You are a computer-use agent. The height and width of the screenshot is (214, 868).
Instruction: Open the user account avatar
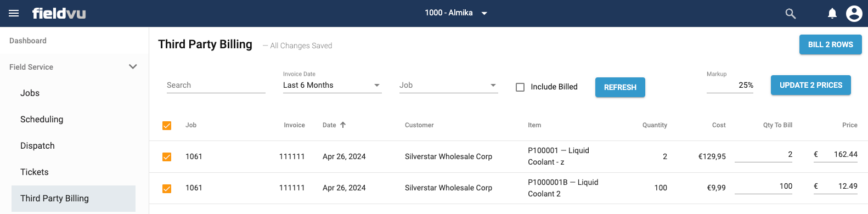tap(854, 13)
